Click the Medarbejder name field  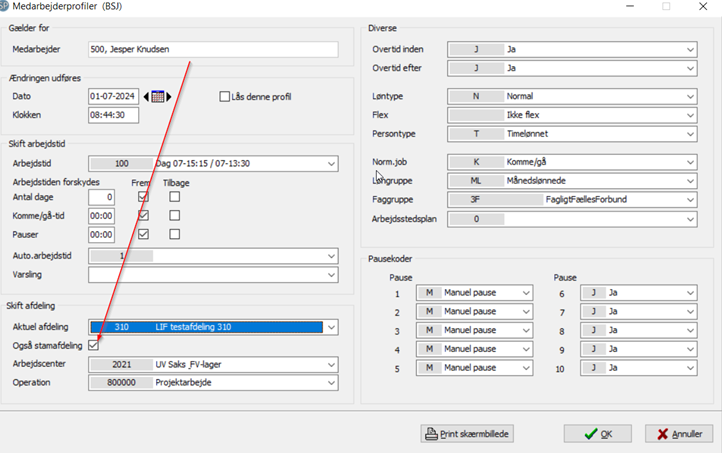(x=213, y=49)
